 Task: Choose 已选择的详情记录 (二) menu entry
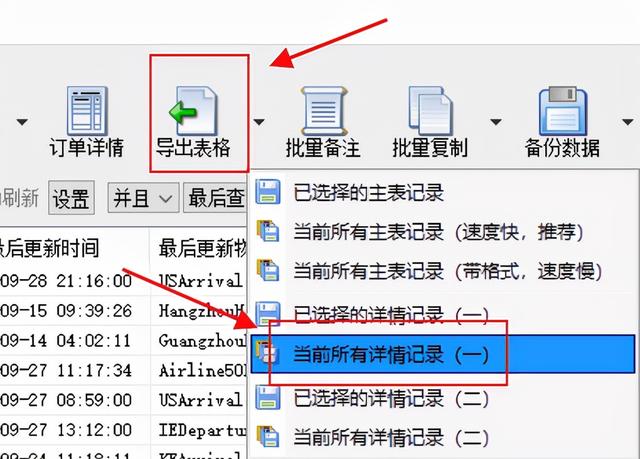(443, 398)
